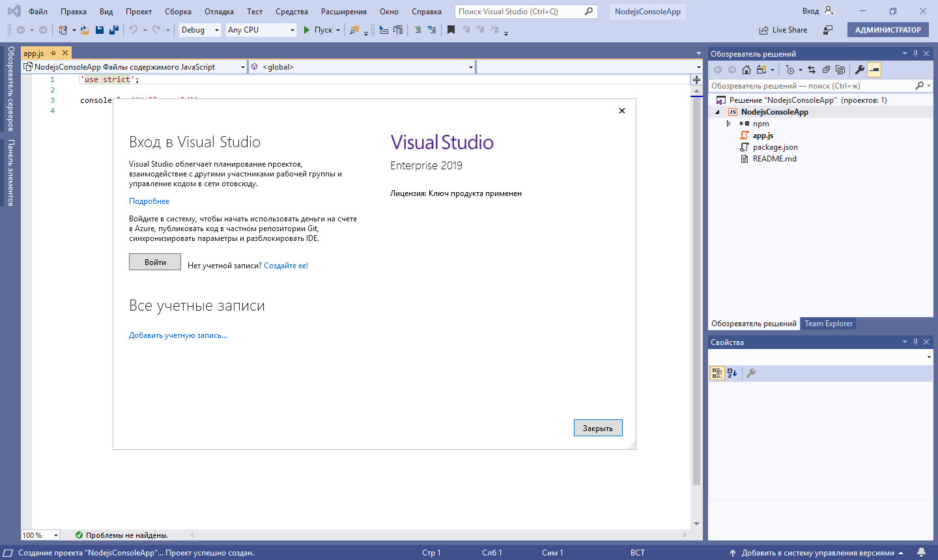Viewport: 938px width, 560px height.
Task: Click the Undo arrow icon
Action: point(134,30)
